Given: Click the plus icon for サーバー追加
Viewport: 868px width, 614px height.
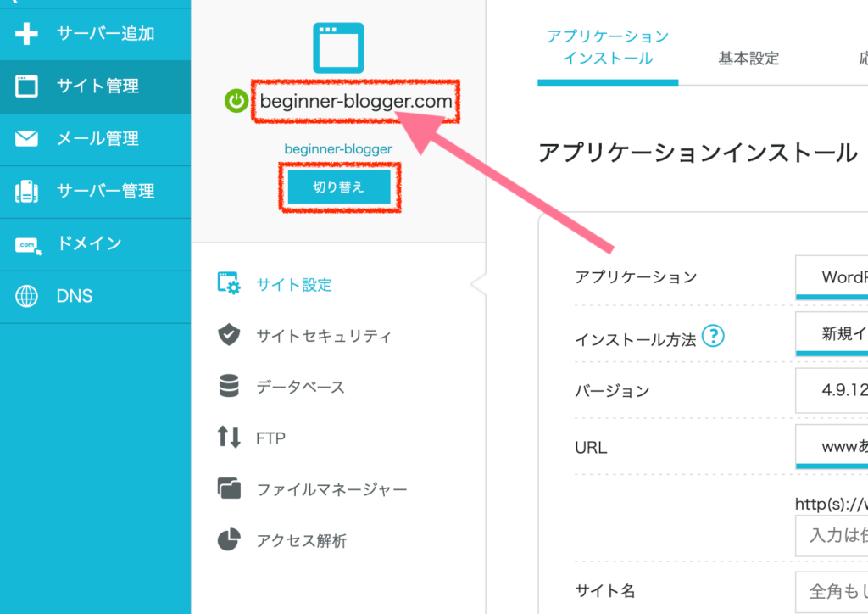Looking at the screenshot, I should pyautogui.click(x=27, y=34).
